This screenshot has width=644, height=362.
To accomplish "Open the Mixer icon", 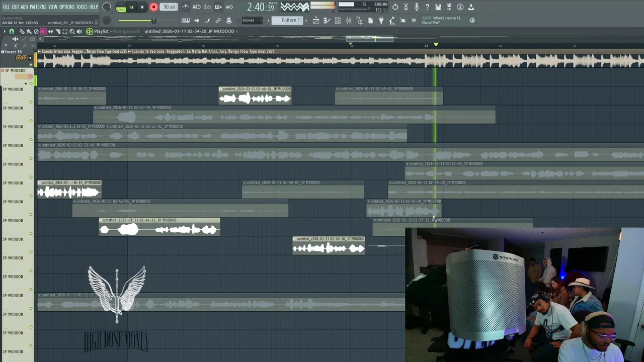I will click(349, 20).
